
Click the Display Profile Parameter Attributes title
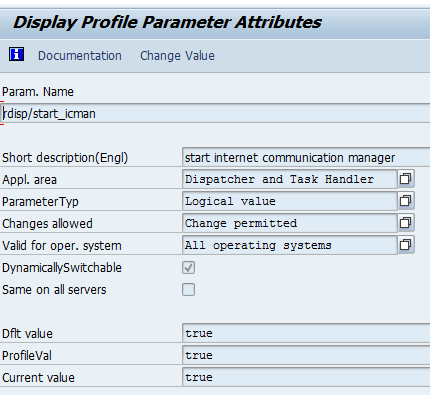click(x=167, y=23)
